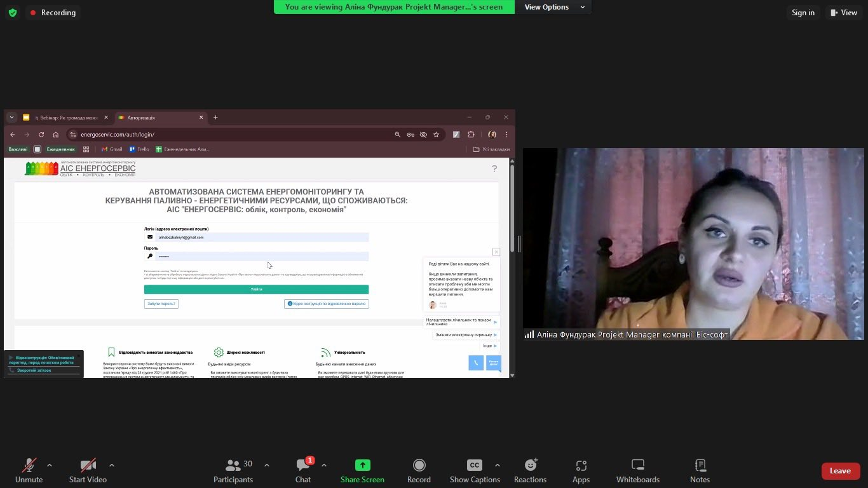Open the Apps panel

[581, 471]
